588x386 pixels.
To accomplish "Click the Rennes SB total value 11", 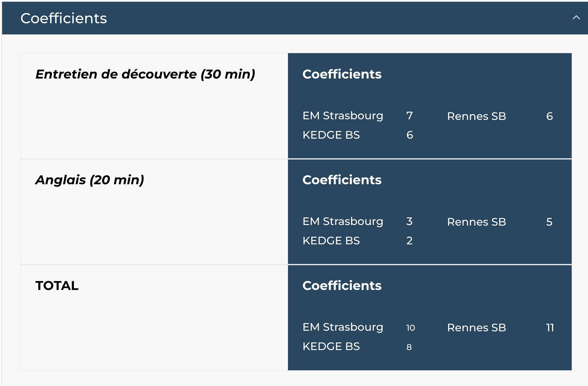I will coord(550,328).
